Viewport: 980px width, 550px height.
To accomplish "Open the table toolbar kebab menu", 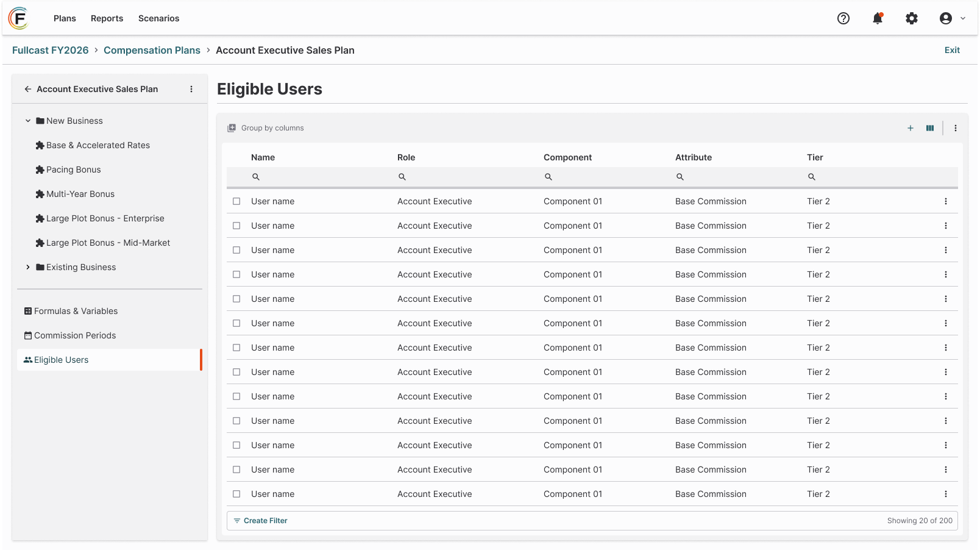I will (x=956, y=128).
